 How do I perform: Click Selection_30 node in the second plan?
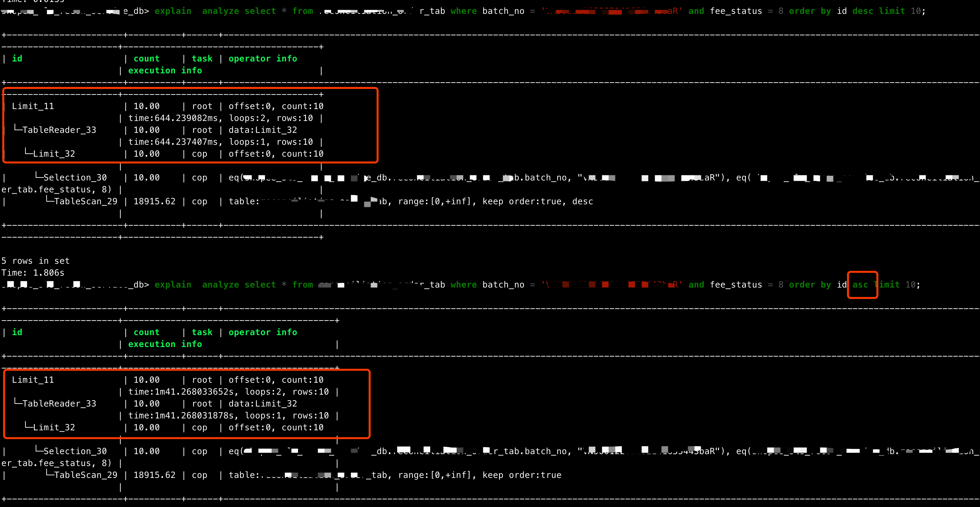(75, 451)
